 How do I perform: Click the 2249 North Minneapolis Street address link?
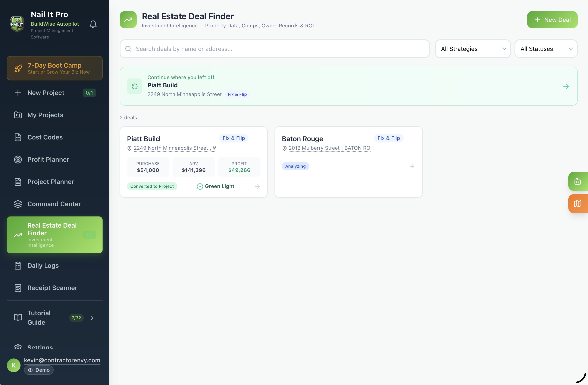pos(171,148)
